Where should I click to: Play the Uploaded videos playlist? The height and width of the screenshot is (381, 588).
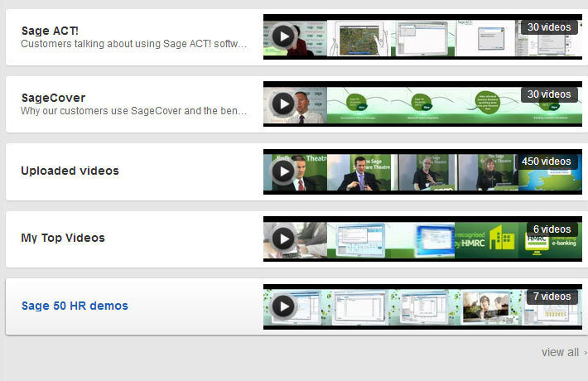pyautogui.click(x=283, y=171)
